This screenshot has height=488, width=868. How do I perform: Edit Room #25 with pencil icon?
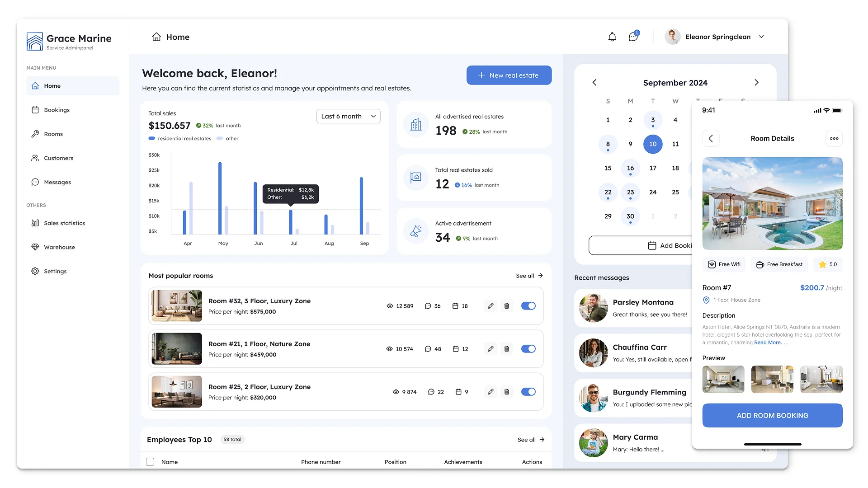tap(491, 392)
